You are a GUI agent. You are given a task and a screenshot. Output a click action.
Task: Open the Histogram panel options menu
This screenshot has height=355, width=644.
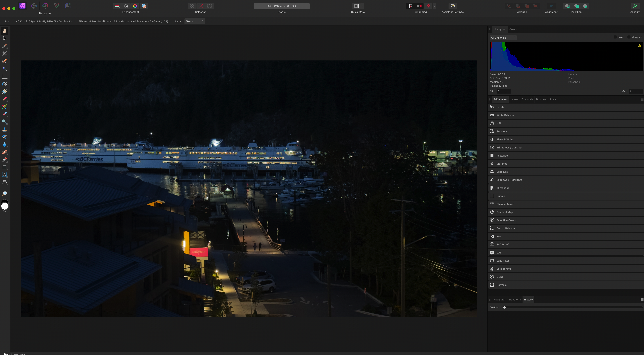point(642,29)
